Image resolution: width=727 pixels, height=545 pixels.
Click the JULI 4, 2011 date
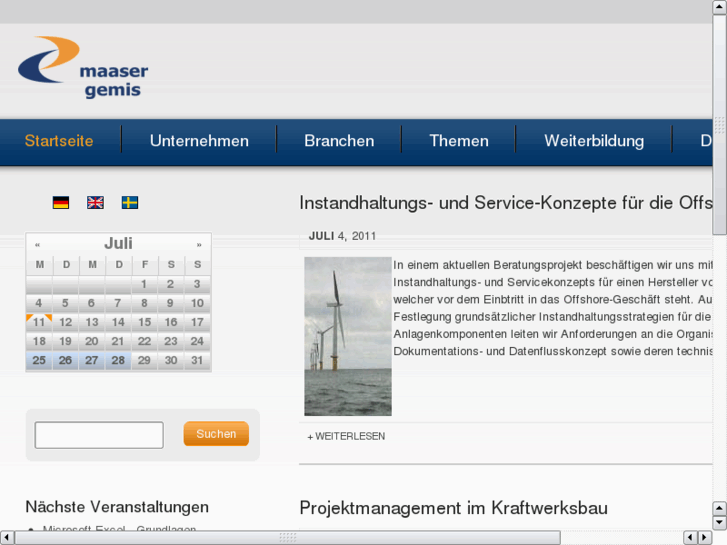click(342, 236)
